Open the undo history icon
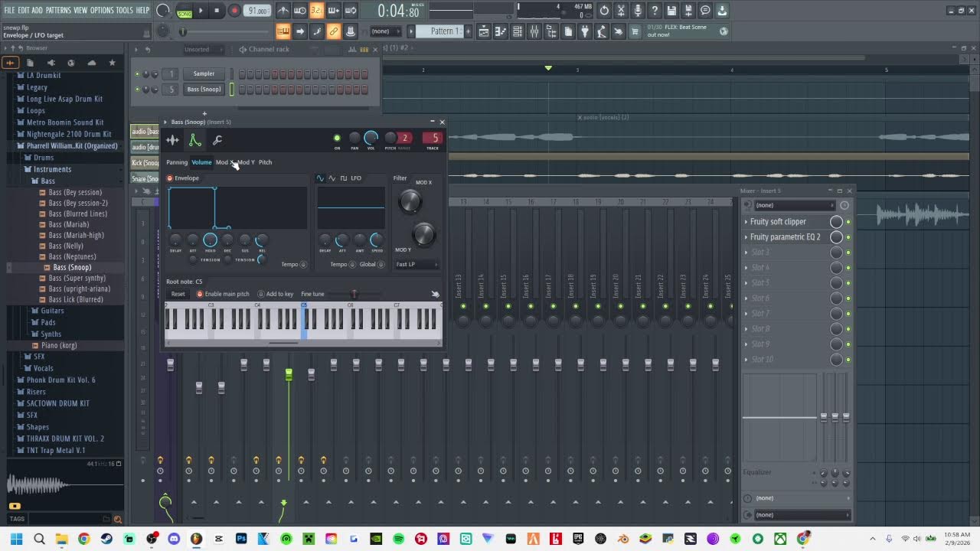The image size is (980, 551). pos(604,11)
